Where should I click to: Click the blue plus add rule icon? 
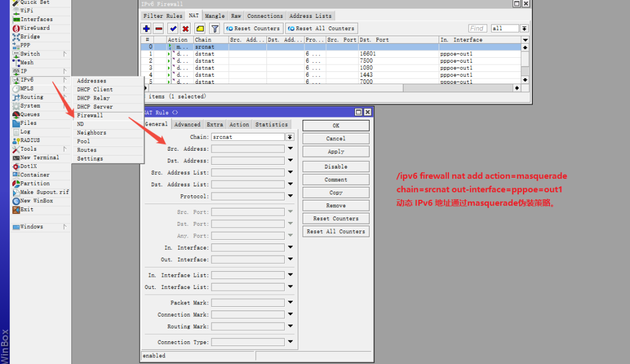click(146, 28)
